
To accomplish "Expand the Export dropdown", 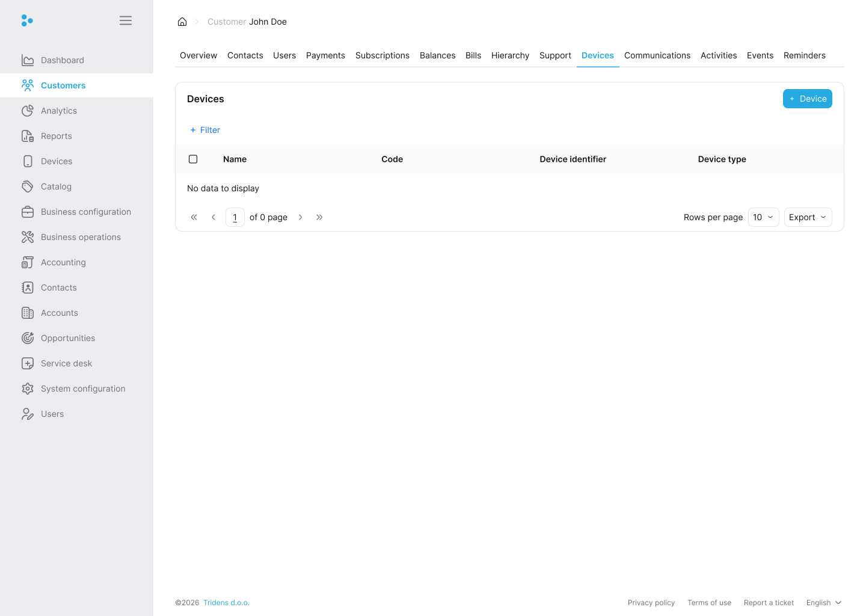I will 808,217.
